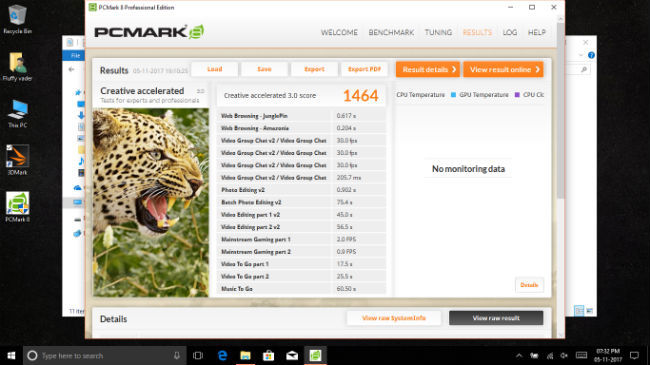This screenshot has width=650, height=365.
Task: Switch to the BENCHMARK tab
Action: (x=391, y=32)
